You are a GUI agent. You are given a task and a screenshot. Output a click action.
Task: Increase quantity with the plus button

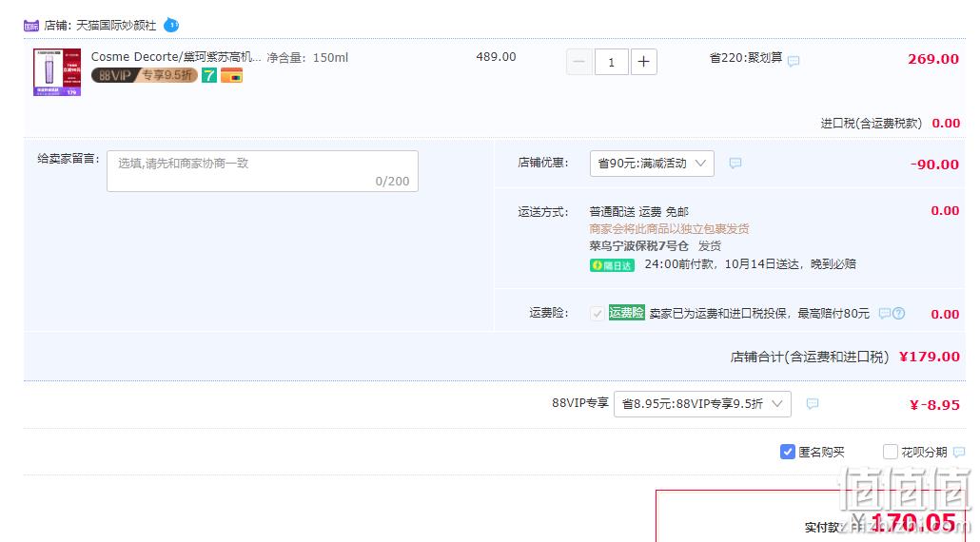click(644, 62)
